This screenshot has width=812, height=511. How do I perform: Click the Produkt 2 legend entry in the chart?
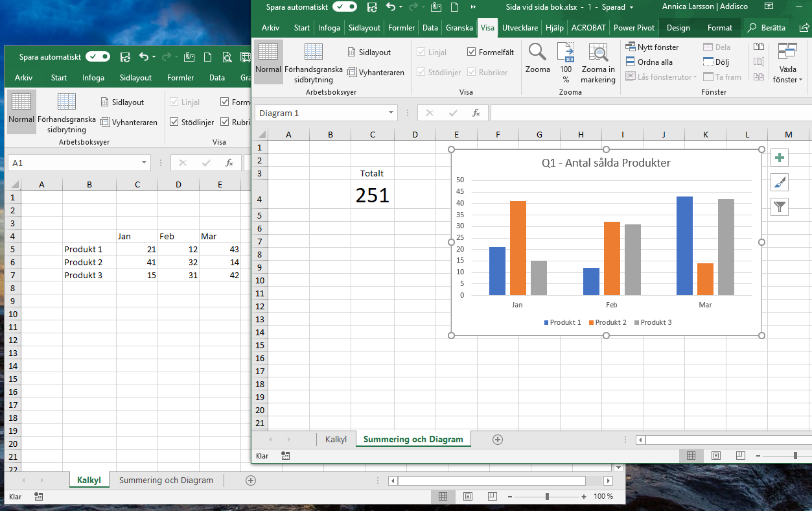607,322
